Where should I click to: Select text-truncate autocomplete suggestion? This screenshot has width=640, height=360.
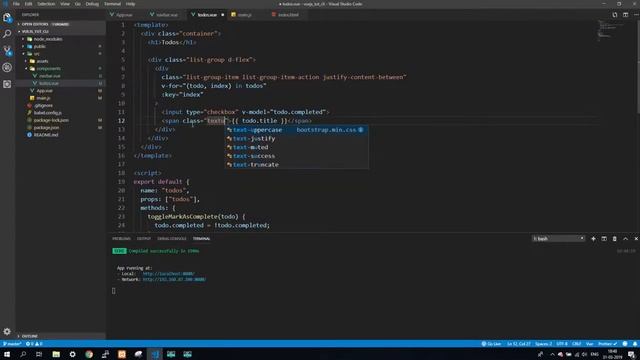(297, 164)
